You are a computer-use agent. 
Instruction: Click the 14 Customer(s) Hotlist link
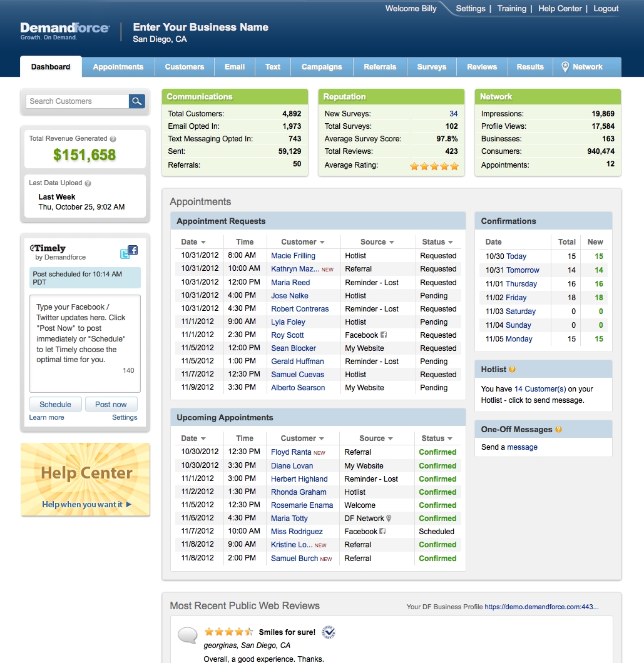click(x=540, y=388)
